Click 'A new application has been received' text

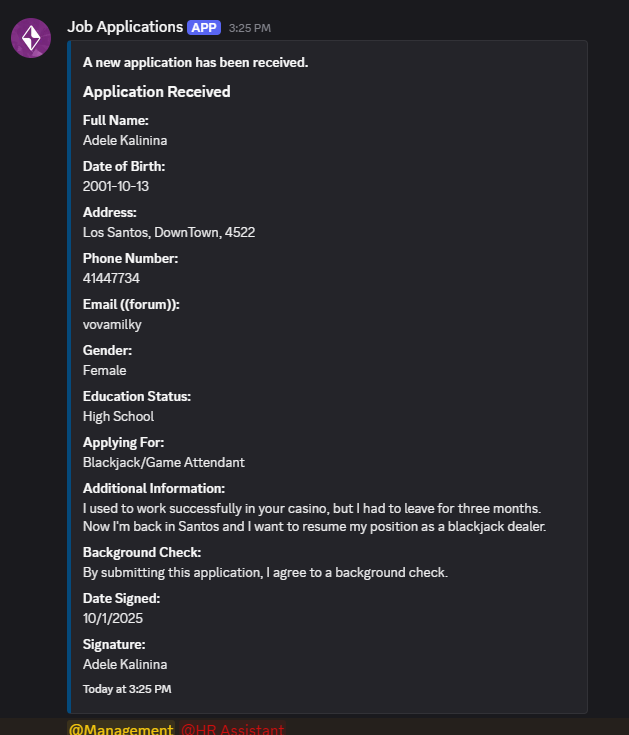click(x=195, y=62)
